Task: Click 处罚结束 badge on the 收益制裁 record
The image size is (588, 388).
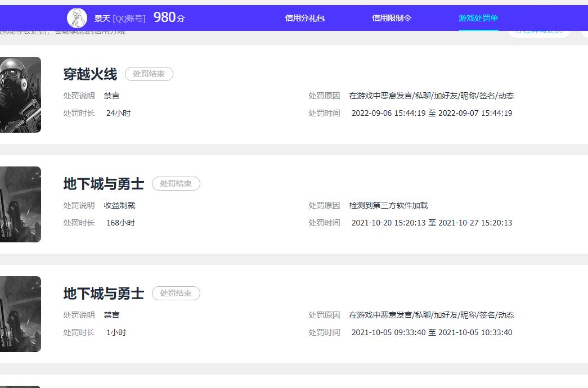Action: click(x=176, y=184)
